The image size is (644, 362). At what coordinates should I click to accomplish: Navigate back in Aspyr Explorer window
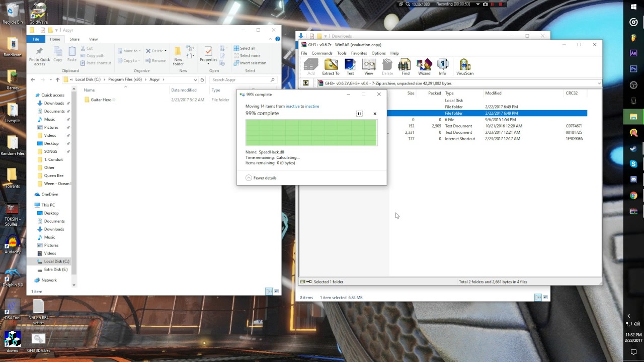(x=33, y=79)
